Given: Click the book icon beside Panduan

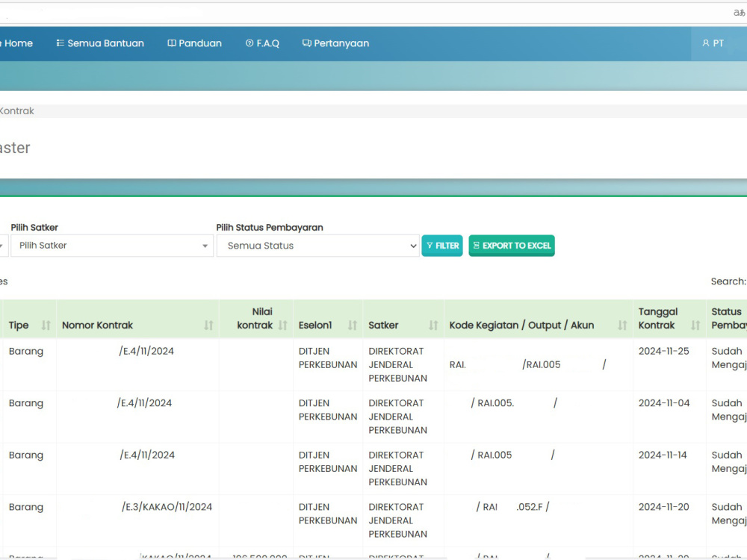Looking at the screenshot, I should coord(172,43).
